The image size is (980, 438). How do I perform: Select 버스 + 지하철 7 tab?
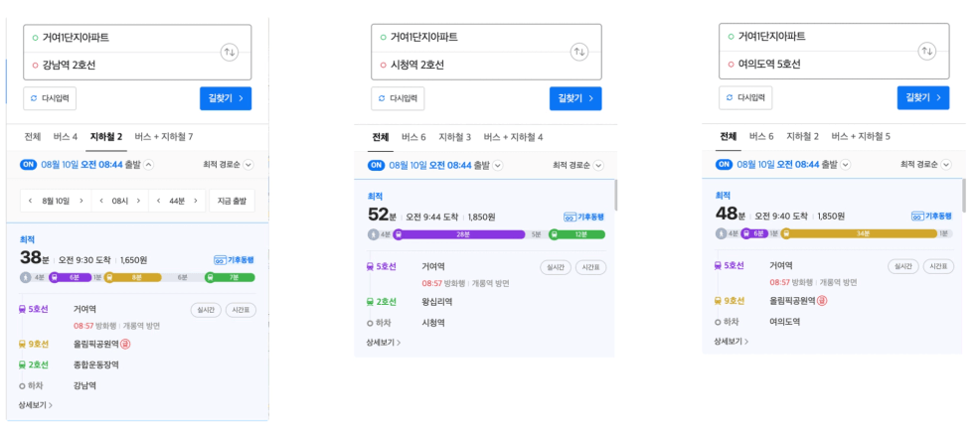point(164,137)
